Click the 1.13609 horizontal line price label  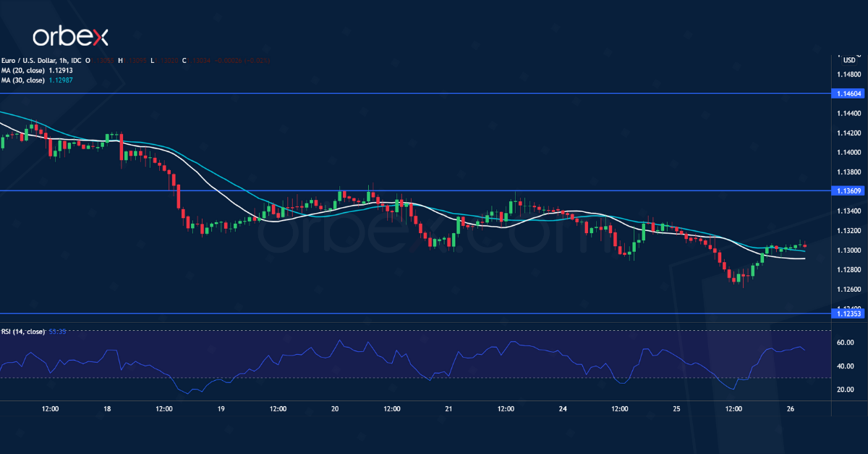click(x=849, y=191)
